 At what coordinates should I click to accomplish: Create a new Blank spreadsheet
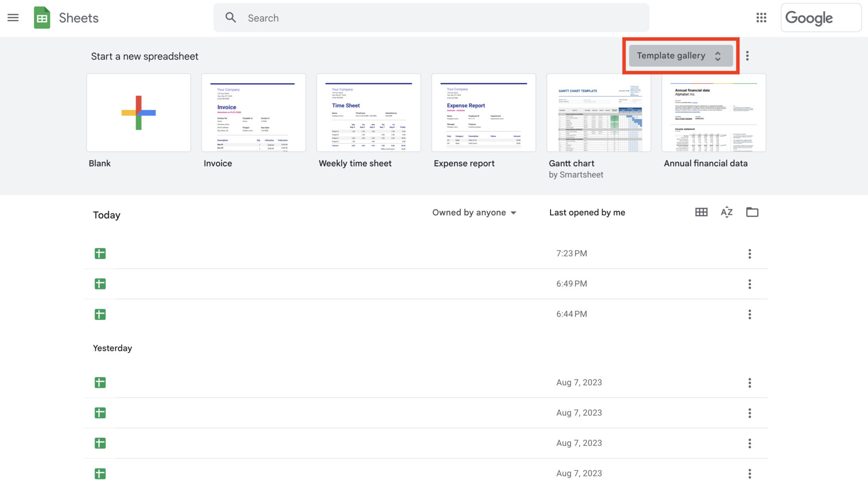point(138,112)
